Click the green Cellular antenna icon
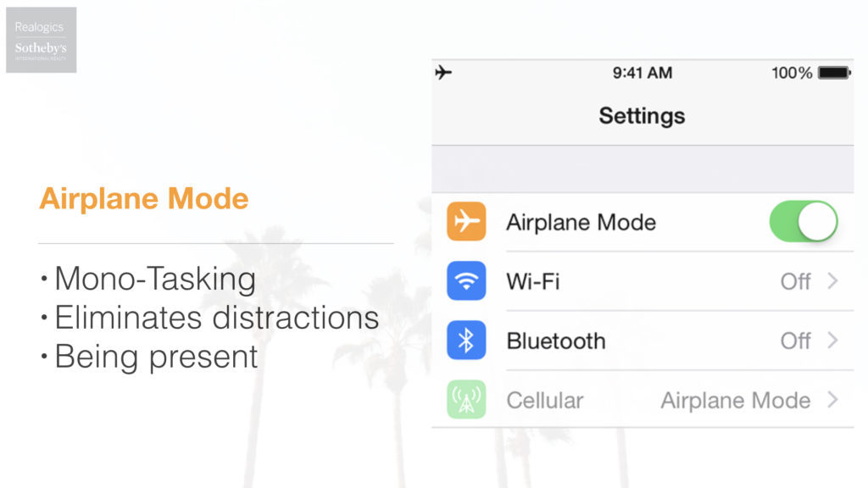 [x=466, y=400]
